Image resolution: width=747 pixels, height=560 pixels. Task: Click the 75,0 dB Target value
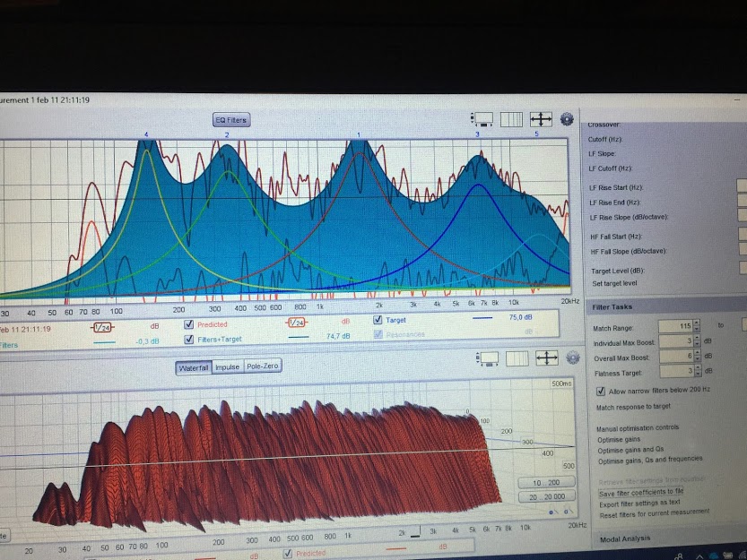520,317
